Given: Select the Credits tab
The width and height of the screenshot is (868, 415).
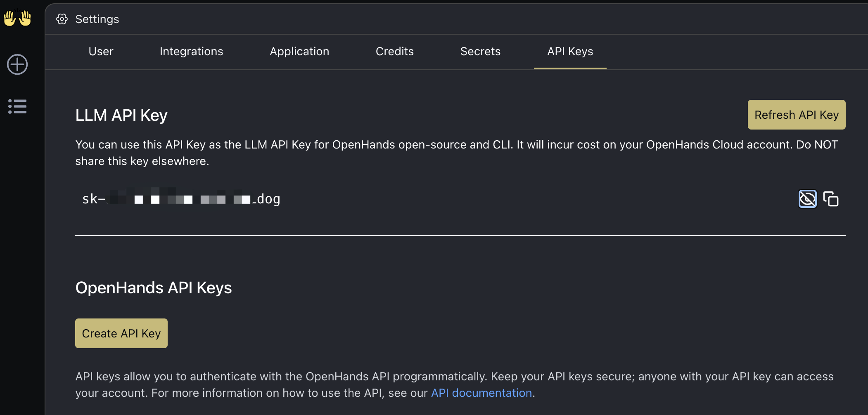Looking at the screenshot, I should (x=394, y=51).
